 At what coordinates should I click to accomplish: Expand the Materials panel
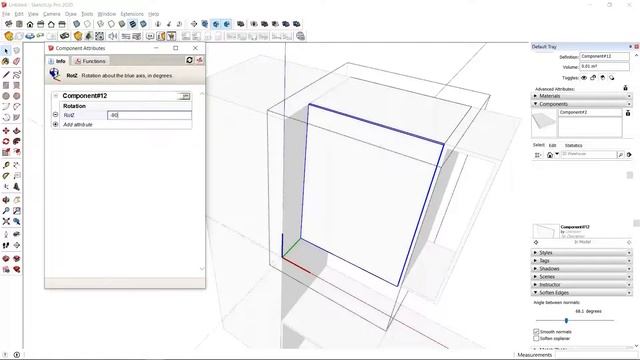coord(582,96)
